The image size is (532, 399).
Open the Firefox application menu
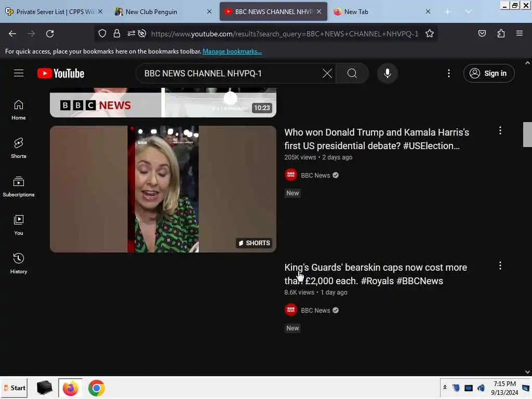(x=520, y=33)
